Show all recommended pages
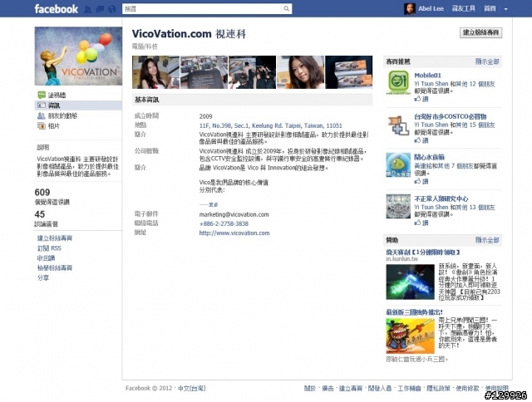This screenshot has width=532, height=402. pos(487,61)
